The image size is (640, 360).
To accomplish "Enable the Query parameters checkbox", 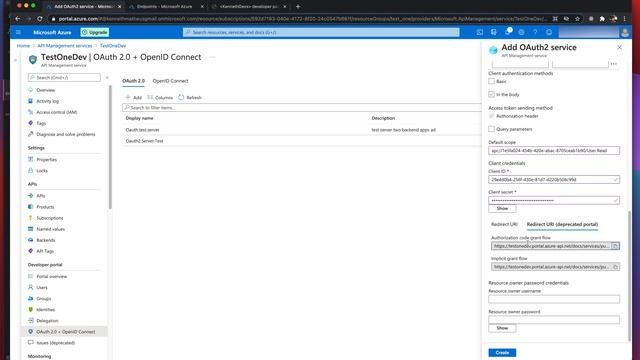I will pos(491,129).
